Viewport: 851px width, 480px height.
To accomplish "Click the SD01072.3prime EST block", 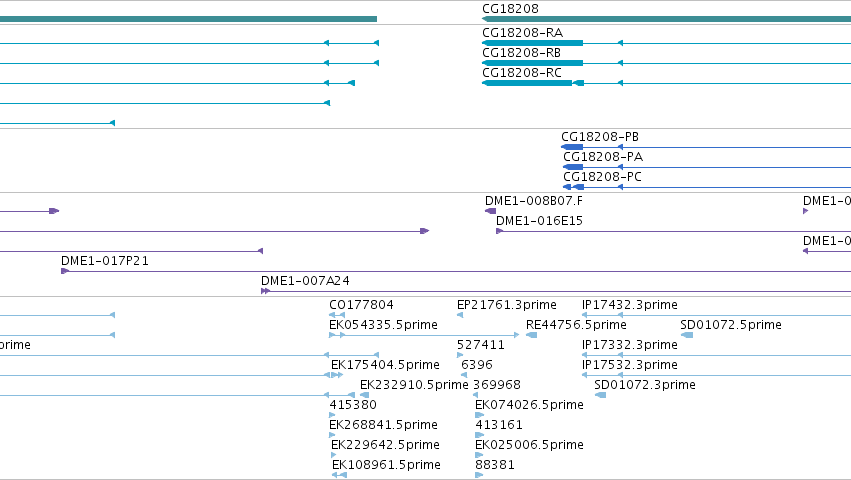I will 600,395.
